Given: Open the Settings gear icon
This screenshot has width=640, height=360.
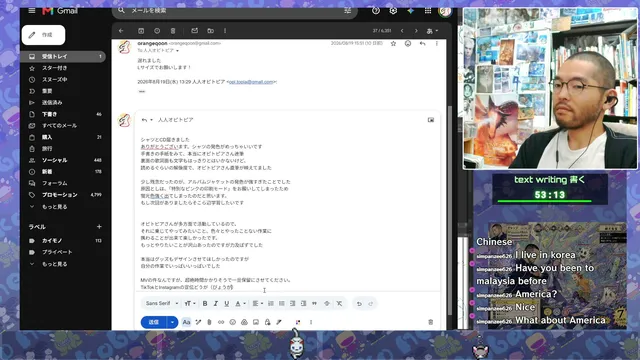Looking at the screenshot, I should coord(393,11).
